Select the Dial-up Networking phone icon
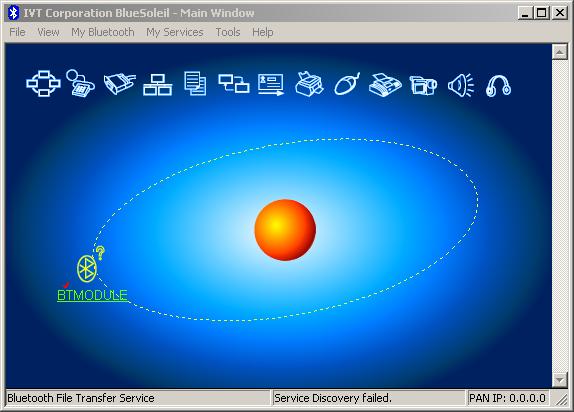This screenshot has width=574, height=412. point(81,83)
